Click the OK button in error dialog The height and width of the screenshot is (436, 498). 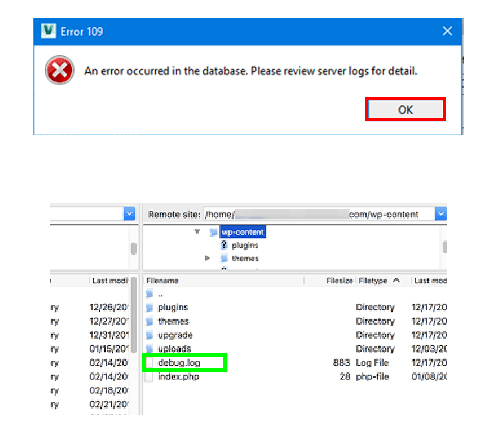(405, 109)
